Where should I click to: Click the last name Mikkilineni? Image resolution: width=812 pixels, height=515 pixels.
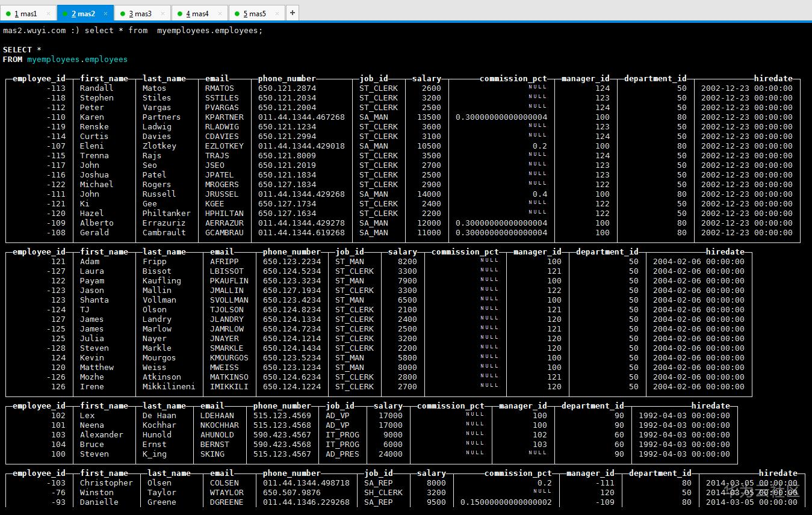pos(169,387)
